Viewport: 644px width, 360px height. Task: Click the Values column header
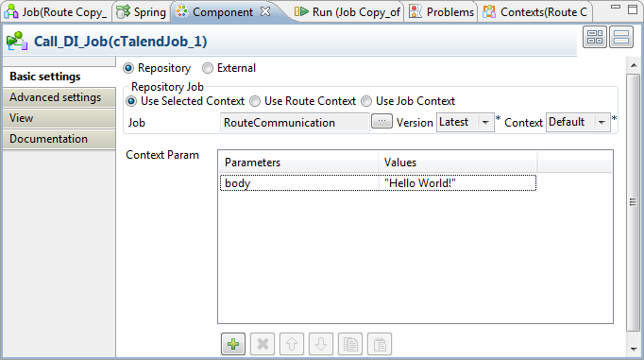tap(458, 163)
